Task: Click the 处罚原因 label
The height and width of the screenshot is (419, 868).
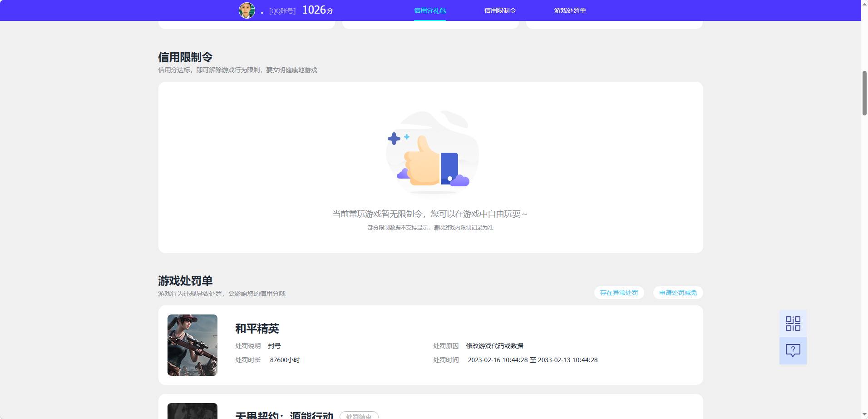Action: tap(446, 346)
